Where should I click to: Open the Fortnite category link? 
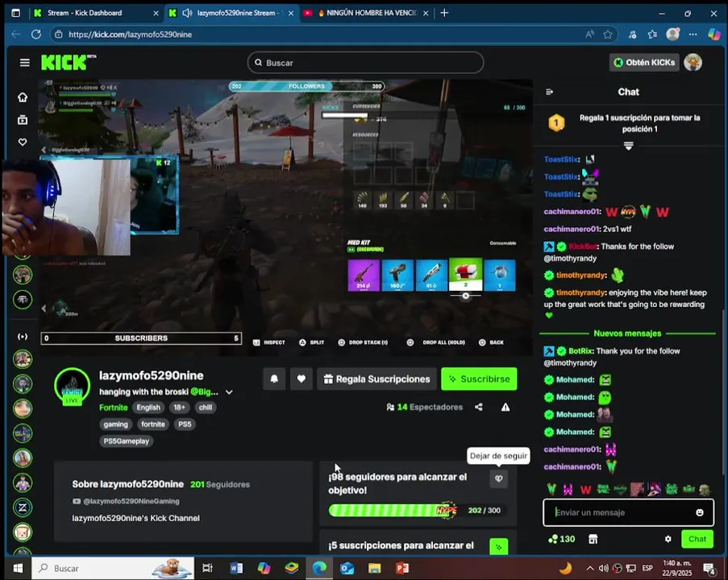pyautogui.click(x=114, y=408)
